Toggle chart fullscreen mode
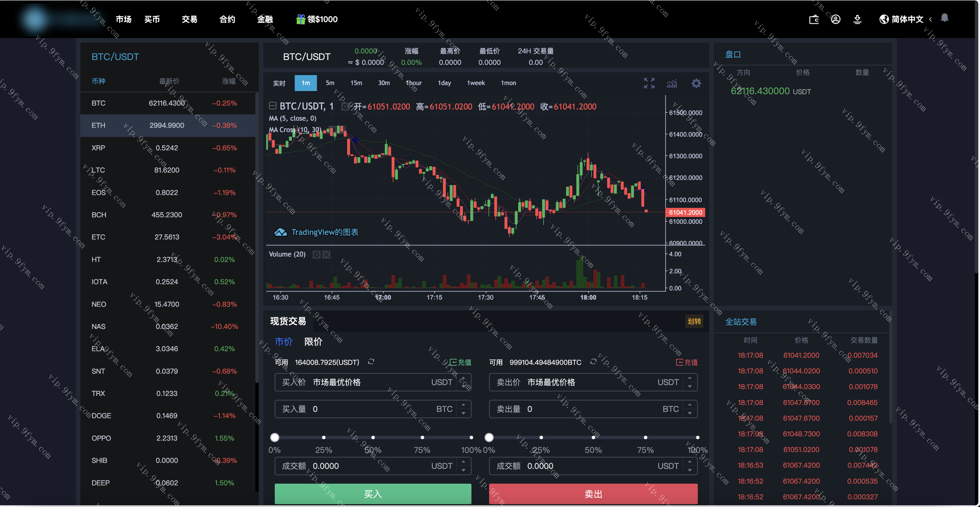The width and height of the screenshot is (980, 507). click(649, 83)
